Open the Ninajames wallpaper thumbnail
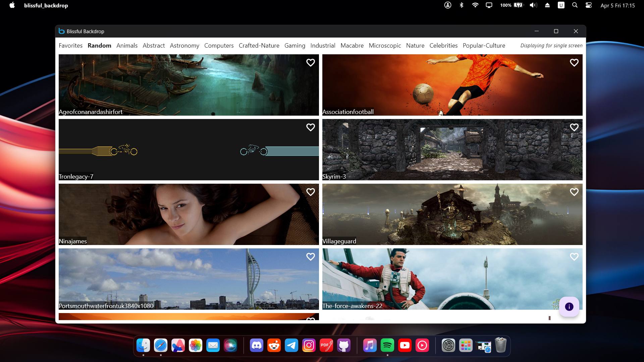The height and width of the screenshot is (362, 644). coord(189,214)
